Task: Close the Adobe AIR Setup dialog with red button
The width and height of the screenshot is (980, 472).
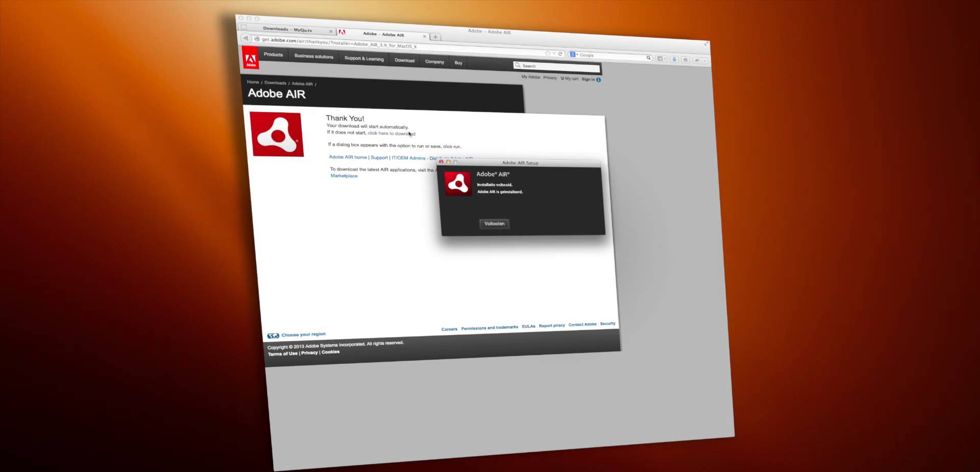Action: [441, 162]
